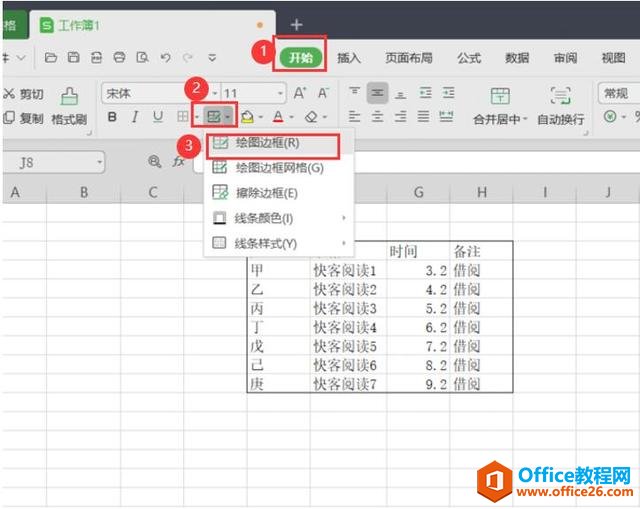Click the Copy (复制) button
The image size is (640, 509).
(23, 118)
